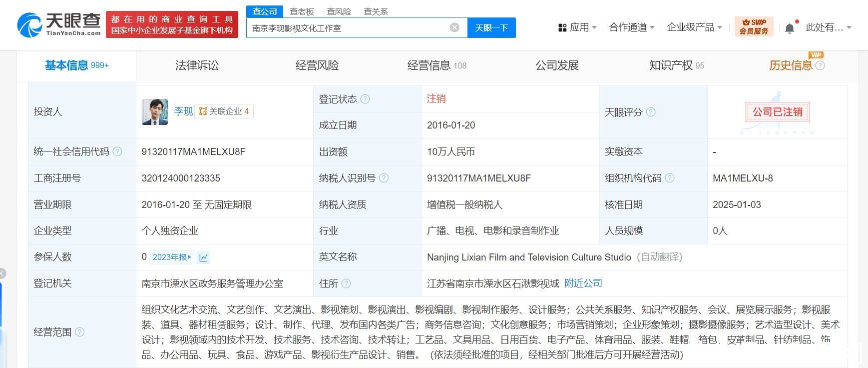This screenshot has height=368, width=868.
Task: Select the 查老板 search tab
Action: [302, 11]
